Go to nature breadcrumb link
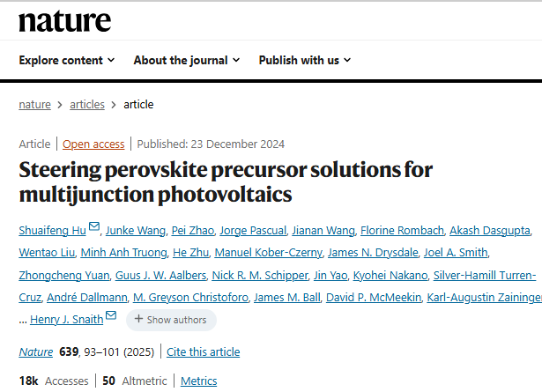The width and height of the screenshot is (542, 392). pyautogui.click(x=34, y=104)
